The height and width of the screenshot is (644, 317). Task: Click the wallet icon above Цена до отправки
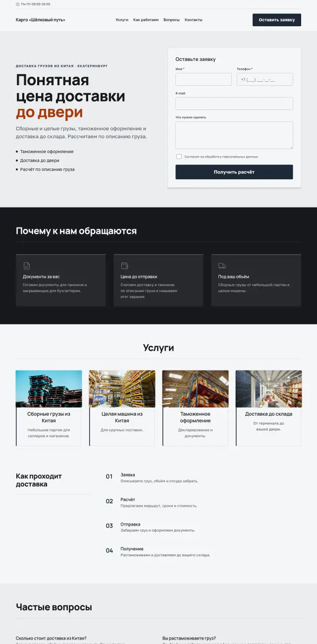pyautogui.click(x=124, y=266)
